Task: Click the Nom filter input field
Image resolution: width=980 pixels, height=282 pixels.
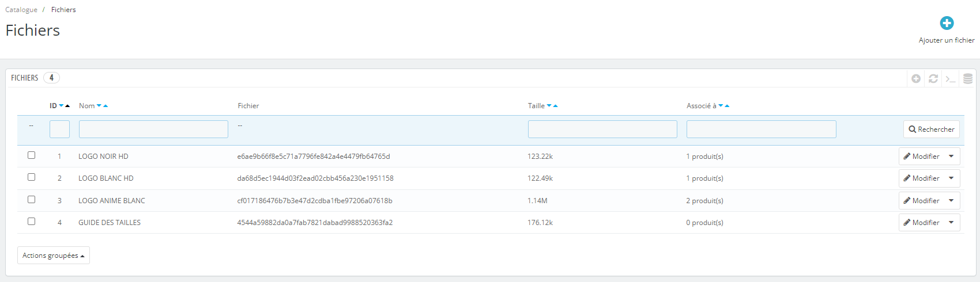Action: [x=153, y=129]
